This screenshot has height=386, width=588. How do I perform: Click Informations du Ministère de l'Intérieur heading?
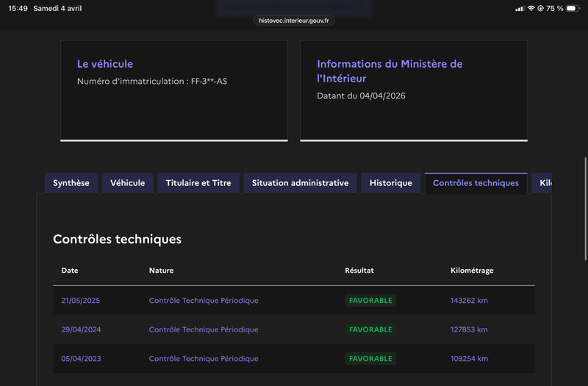point(390,71)
